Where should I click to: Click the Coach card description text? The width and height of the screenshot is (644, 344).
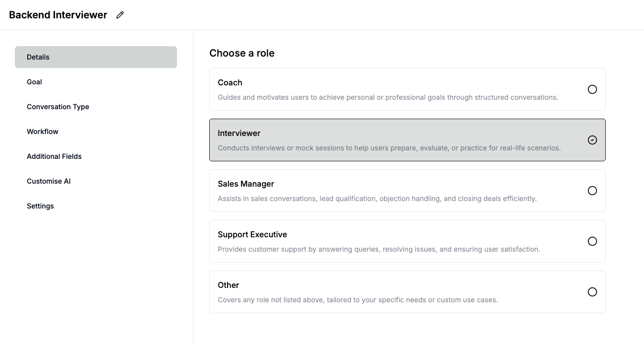[x=388, y=97]
